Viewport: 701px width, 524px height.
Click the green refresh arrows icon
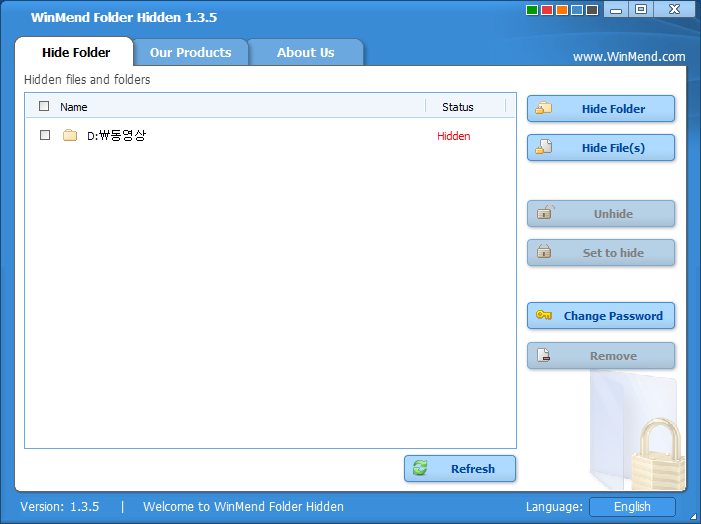pos(420,468)
